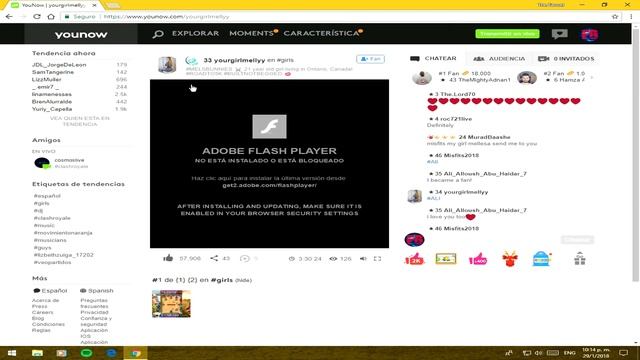Open the Spanish region selector
640x360 pixels.
point(97,291)
